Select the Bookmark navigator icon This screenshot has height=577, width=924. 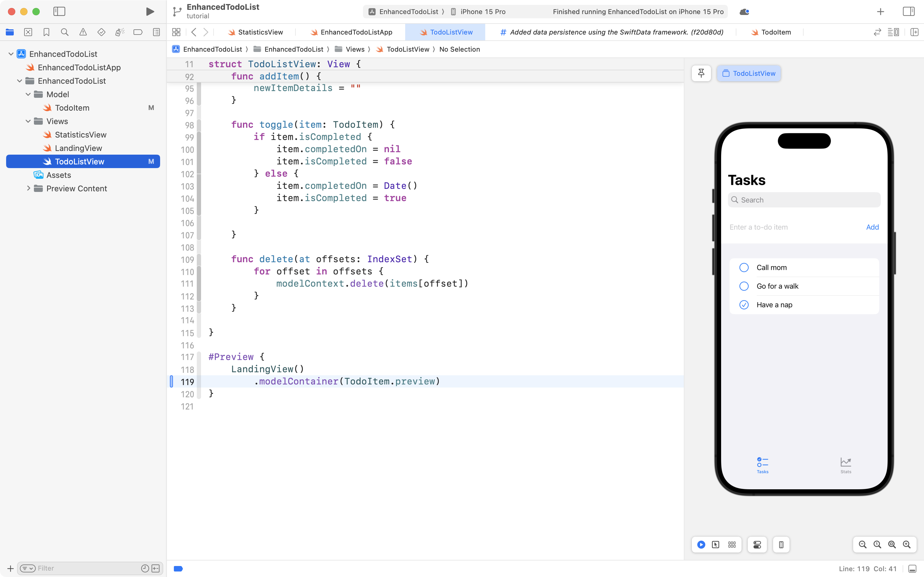click(x=46, y=32)
